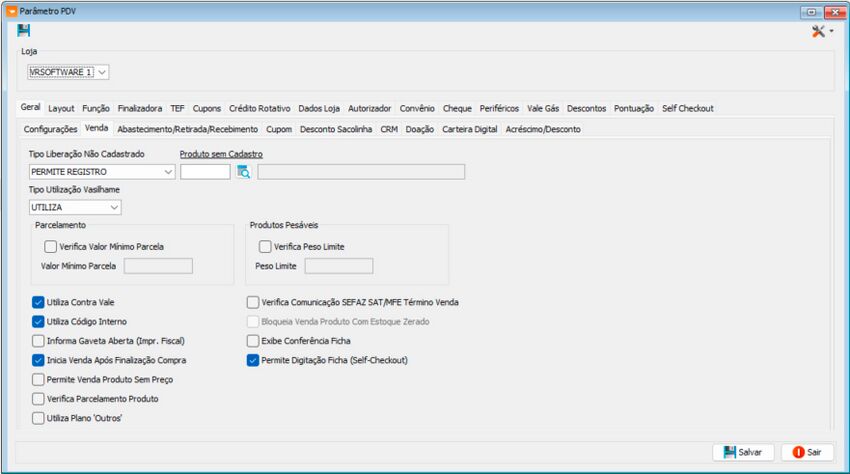Click the product search magnifier icon
Screen dimensions: 850x474
pos(243,172)
